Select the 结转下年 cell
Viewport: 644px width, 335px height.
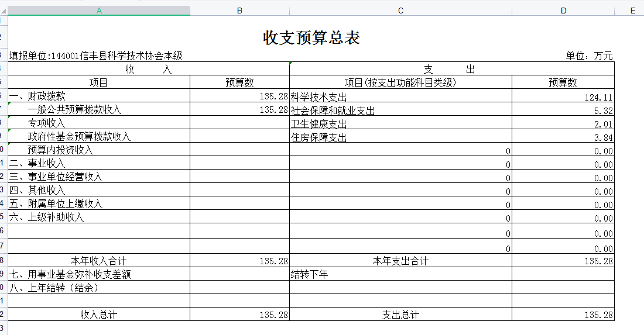(x=310, y=274)
